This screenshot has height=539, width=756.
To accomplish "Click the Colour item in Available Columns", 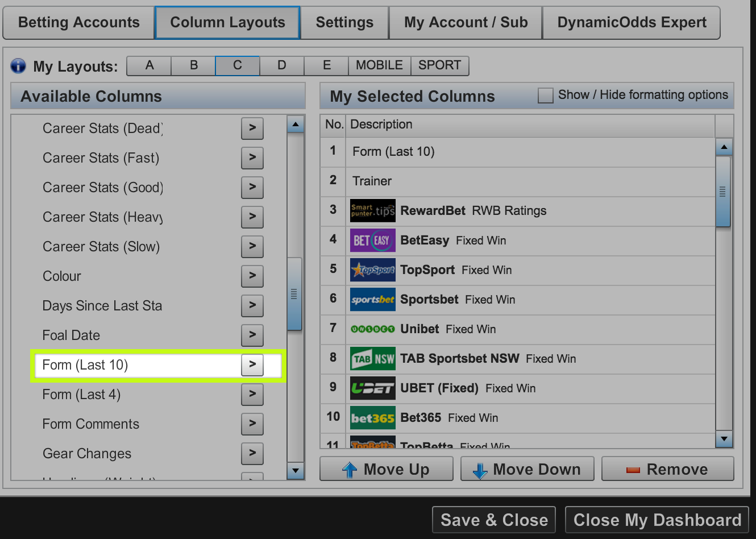I will [x=62, y=276].
